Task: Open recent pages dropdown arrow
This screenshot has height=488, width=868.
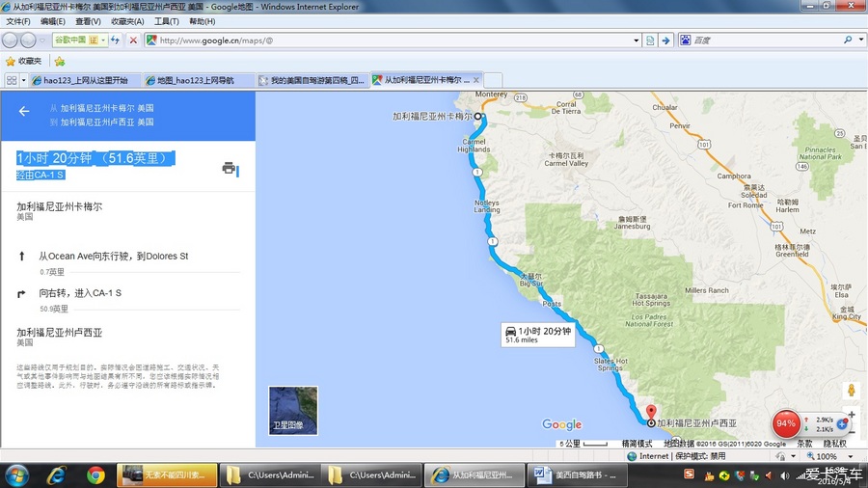Action: coord(42,40)
